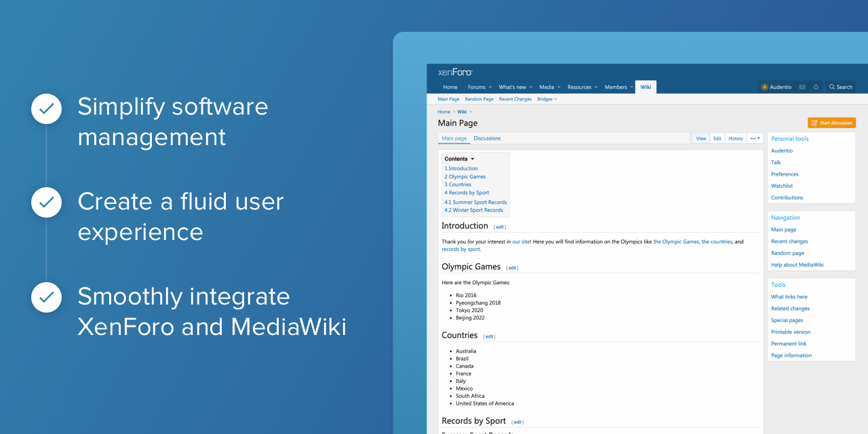Open the more options ellipsis dropdown

pyautogui.click(x=755, y=138)
